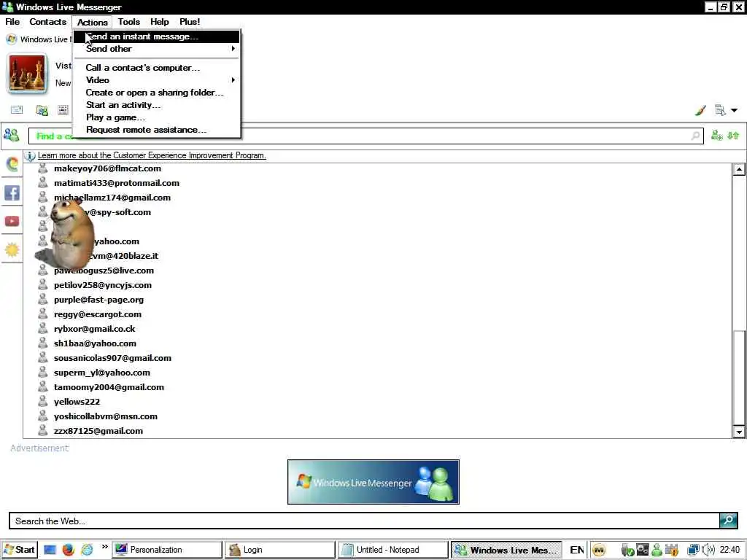Click the sort contacts arrows icon
Image resolution: width=747 pixels, height=560 pixels.
(733, 136)
